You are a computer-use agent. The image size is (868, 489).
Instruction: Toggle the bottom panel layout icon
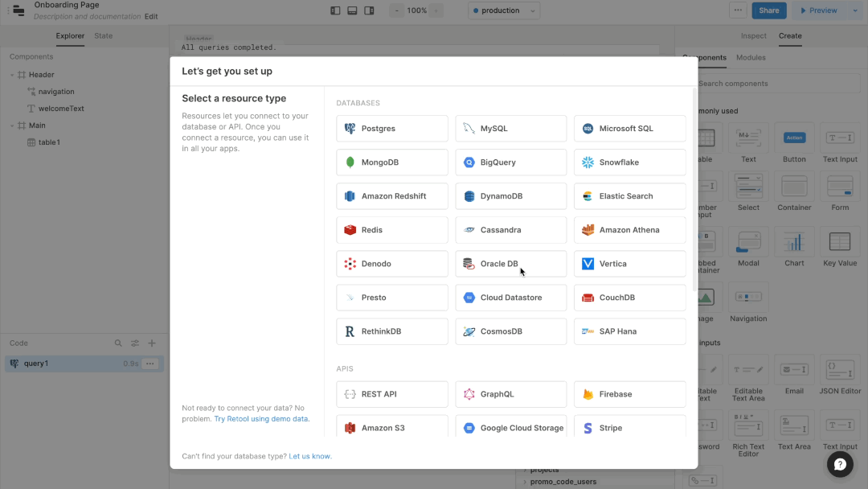click(352, 10)
